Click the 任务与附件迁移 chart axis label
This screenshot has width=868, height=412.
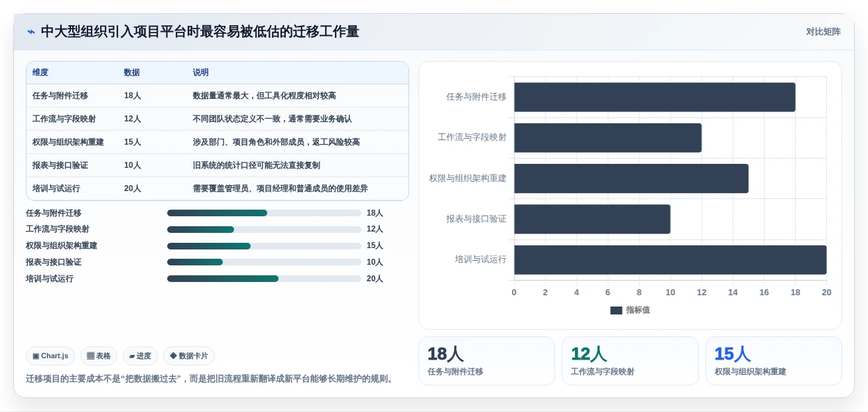[476, 97]
